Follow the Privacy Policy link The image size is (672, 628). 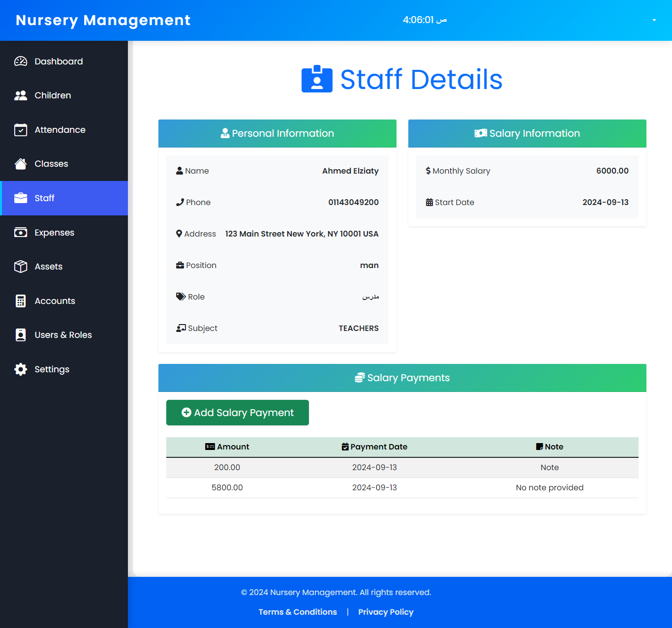[386, 612]
